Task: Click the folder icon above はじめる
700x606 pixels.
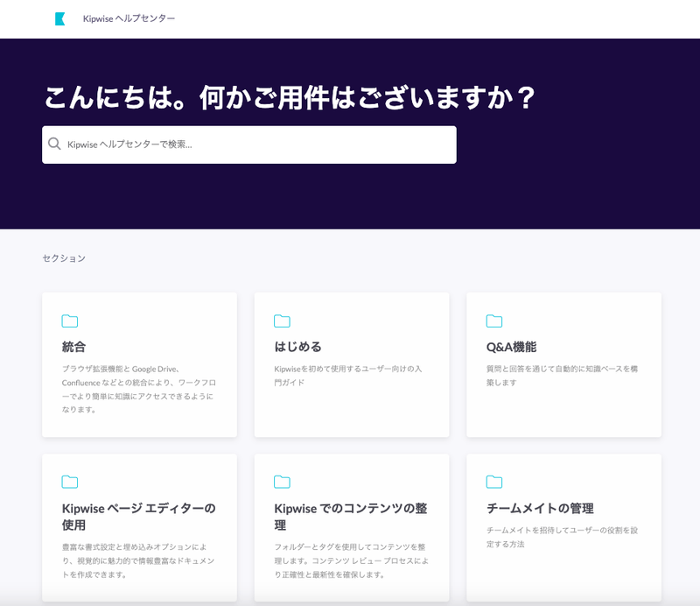Action: [282, 321]
